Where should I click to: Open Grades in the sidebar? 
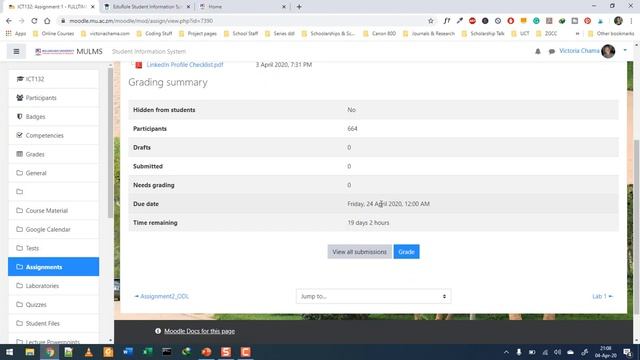[x=53, y=154]
